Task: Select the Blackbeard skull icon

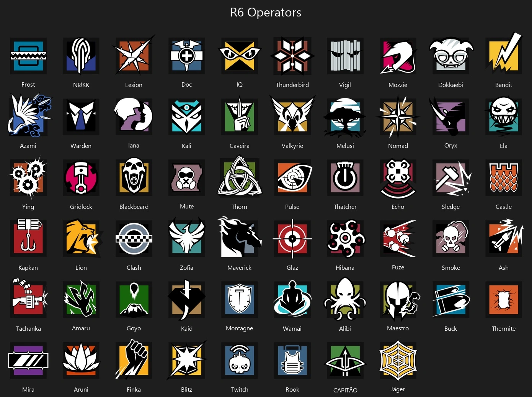Action: tap(134, 177)
